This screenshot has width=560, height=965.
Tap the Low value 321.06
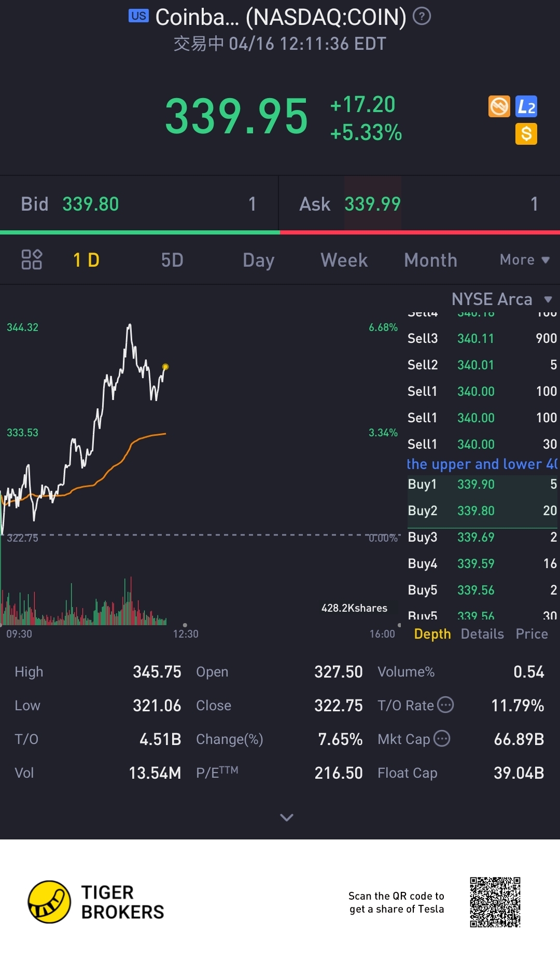157,706
